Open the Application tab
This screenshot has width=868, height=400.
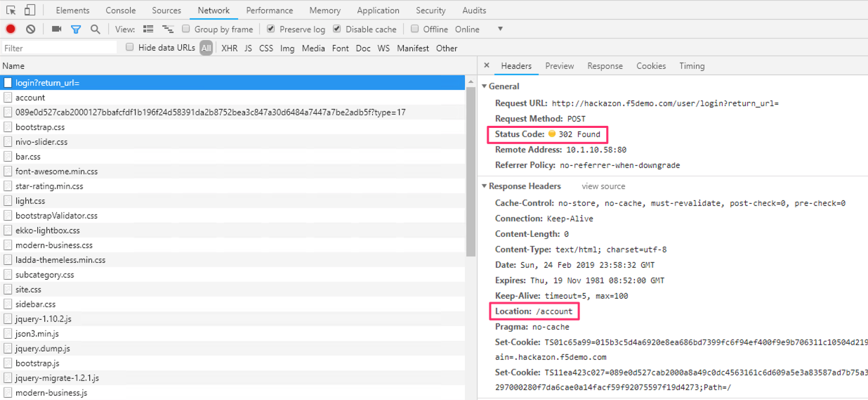click(x=379, y=11)
